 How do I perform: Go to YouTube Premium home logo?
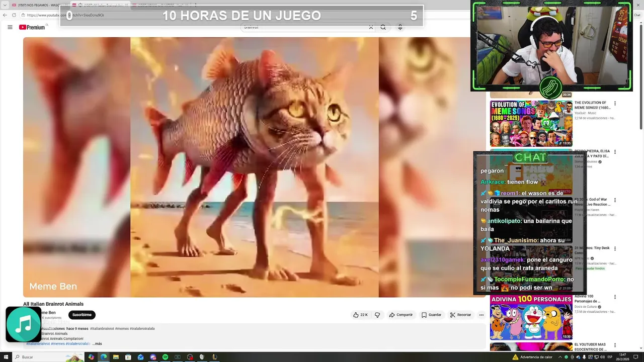coord(32,27)
